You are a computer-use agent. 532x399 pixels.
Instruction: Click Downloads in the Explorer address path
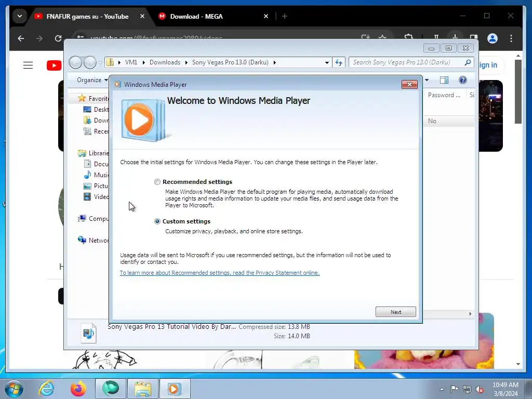tap(165, 62)
